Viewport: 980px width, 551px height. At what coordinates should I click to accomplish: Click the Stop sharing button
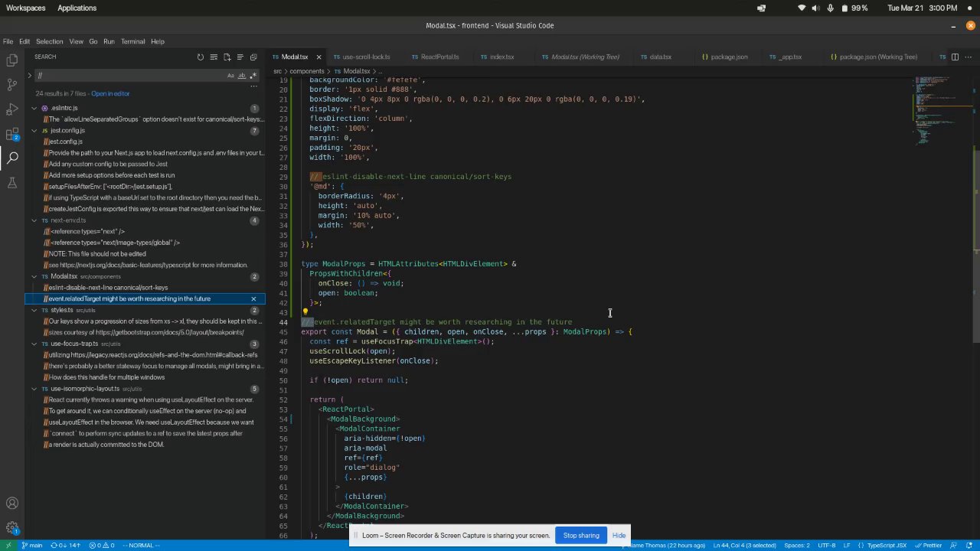click(581, 535)
